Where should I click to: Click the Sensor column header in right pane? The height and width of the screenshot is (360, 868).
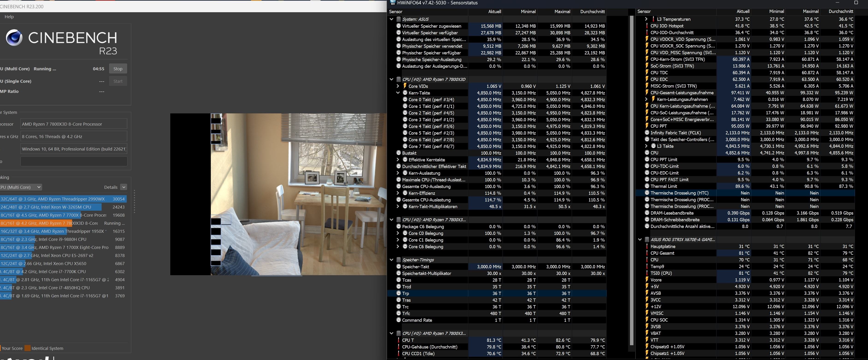point(676,12)
